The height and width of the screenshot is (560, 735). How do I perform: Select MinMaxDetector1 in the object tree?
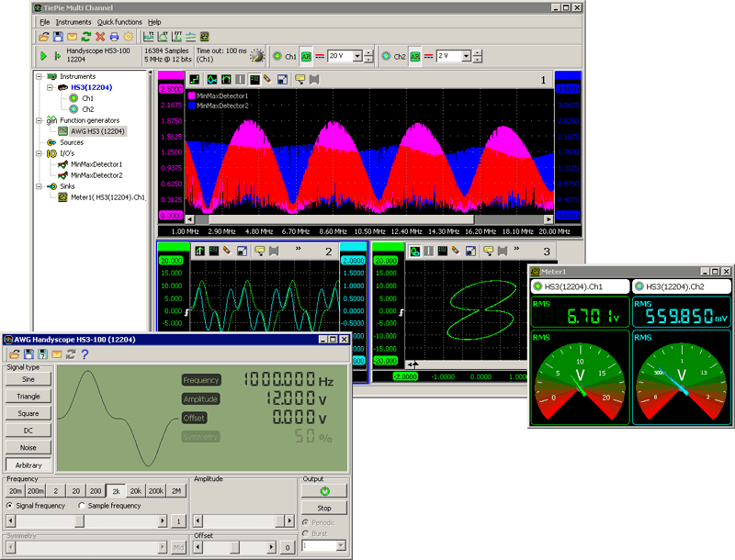click(96, 164)
